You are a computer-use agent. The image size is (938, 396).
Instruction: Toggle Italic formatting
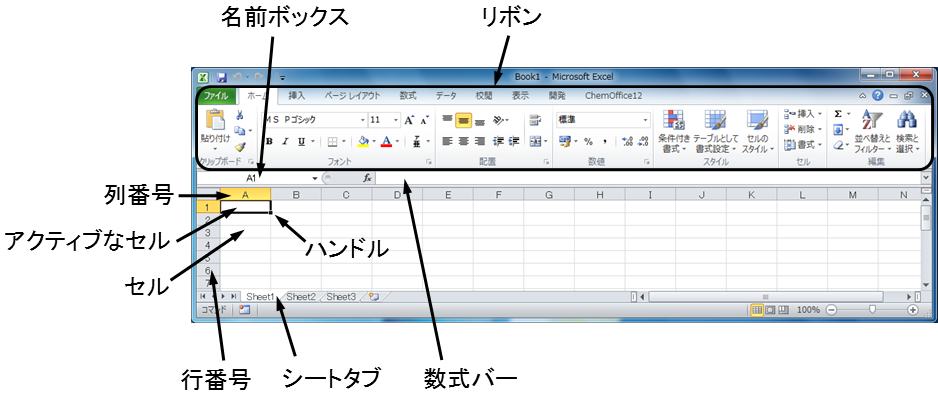tap(285, 142)
